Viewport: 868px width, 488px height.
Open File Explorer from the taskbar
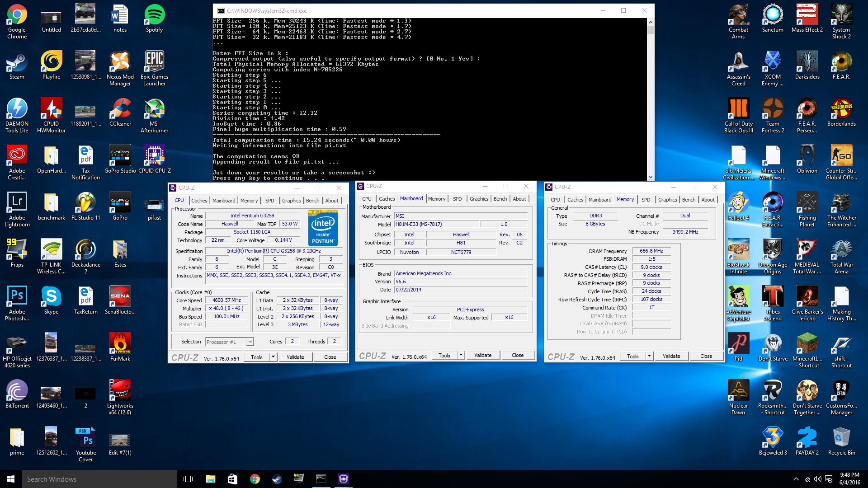pos(210,479)
